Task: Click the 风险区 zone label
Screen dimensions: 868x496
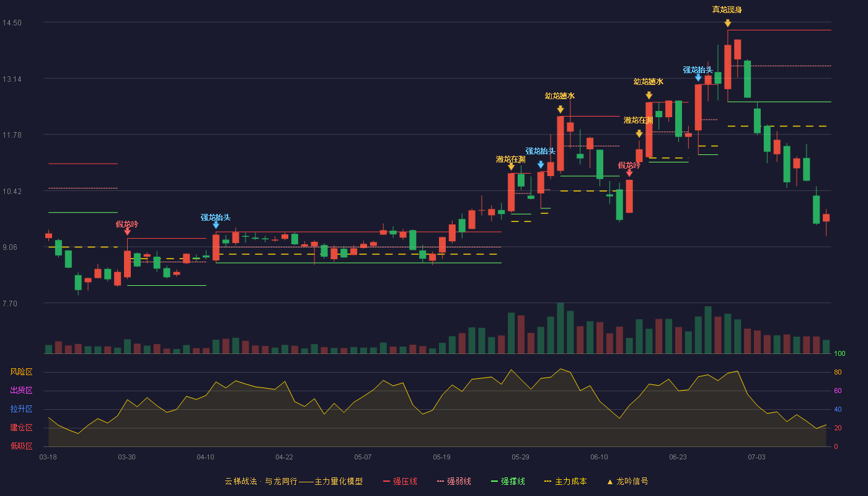Action: 21,372
